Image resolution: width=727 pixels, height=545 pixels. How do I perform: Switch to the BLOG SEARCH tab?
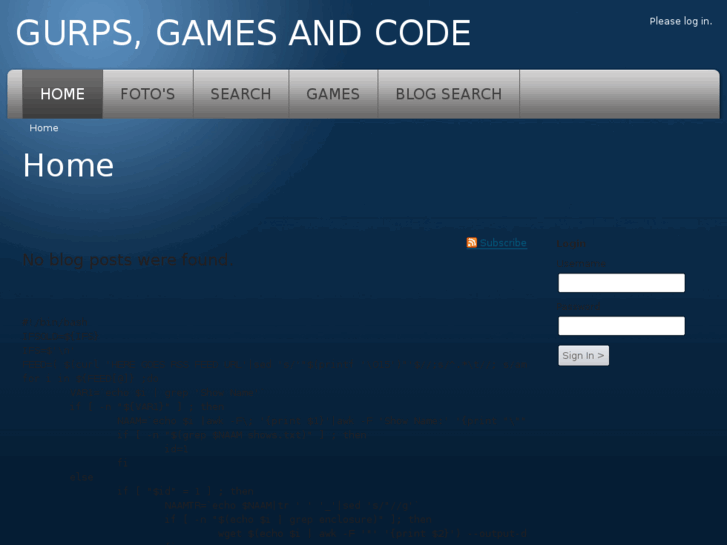click(x=448, y=94)
